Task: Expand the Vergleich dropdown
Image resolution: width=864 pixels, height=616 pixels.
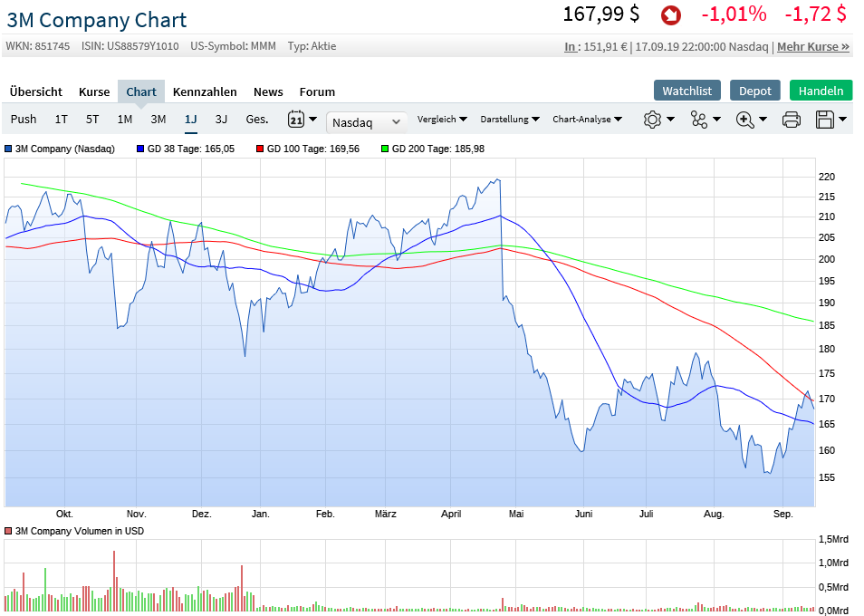Action: coord(442,120)
